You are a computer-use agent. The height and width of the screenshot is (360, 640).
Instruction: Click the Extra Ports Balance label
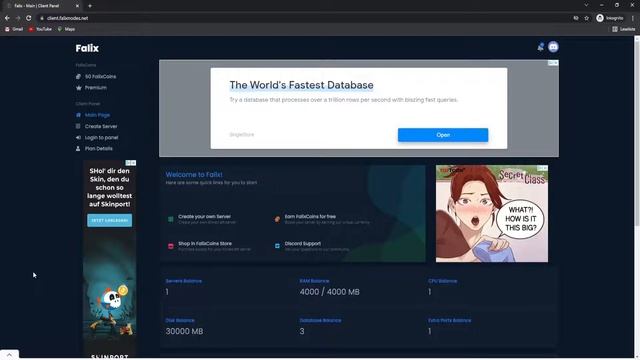[x=449, y=320]
